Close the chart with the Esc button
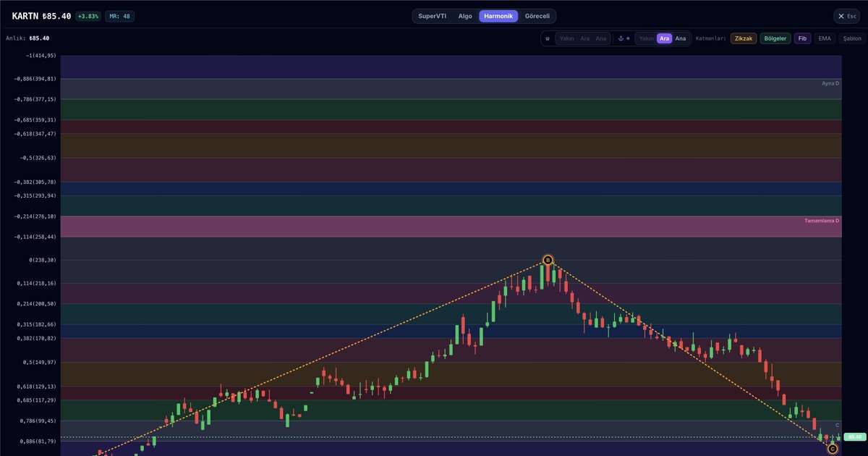The height and width of the screenshot is (456, 868). [847, 16]
